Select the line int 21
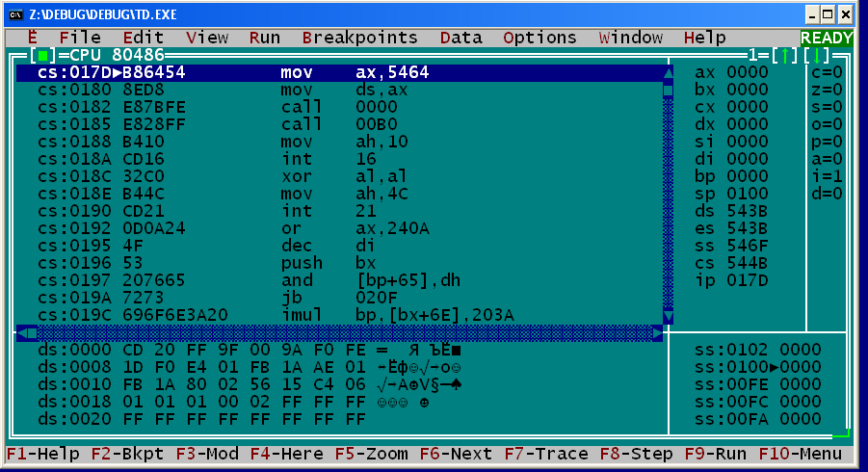The width and height of the screenshot is (868, 472). (x=339, y=211)
